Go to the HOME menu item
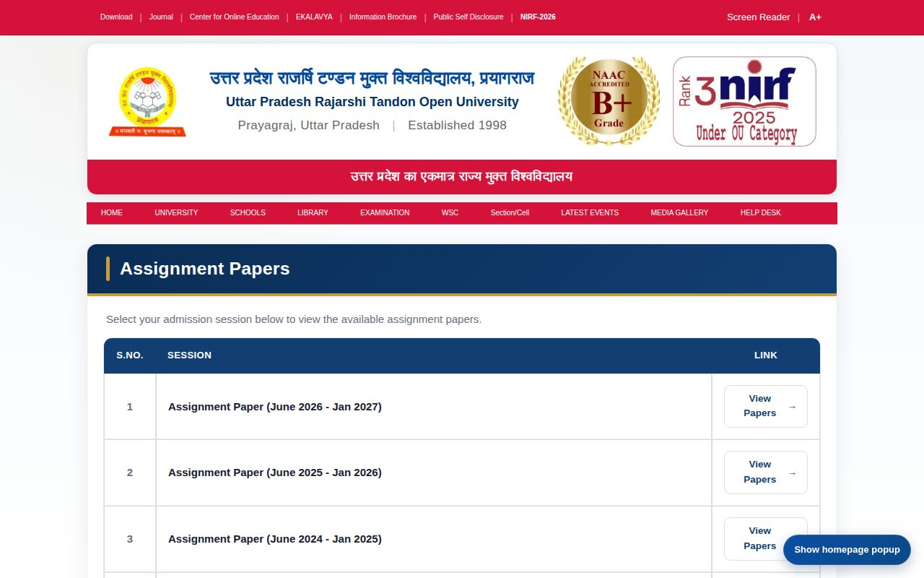 tap(112, 212)
